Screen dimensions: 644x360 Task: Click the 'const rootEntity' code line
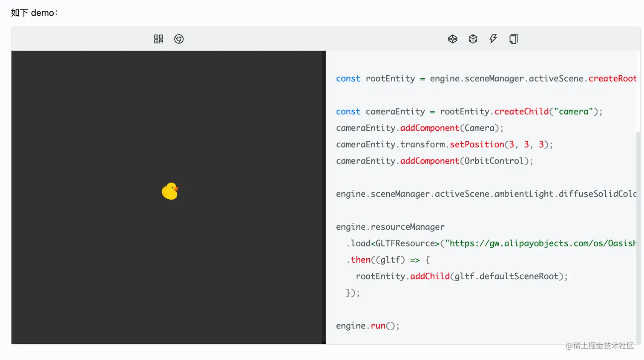pos(486,79)
